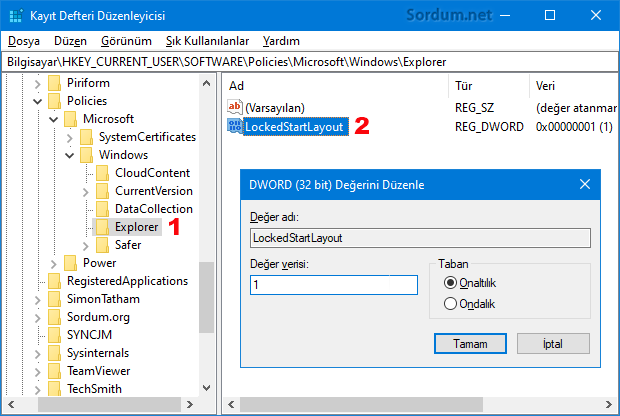Confirm with the Tamam button
The width and height of the screenshot is (620, 416).
(x=470, y=343)
